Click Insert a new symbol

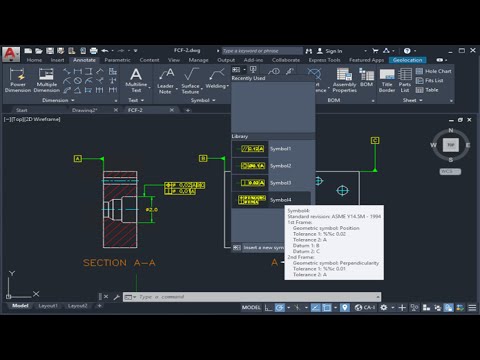pos(258,247)
